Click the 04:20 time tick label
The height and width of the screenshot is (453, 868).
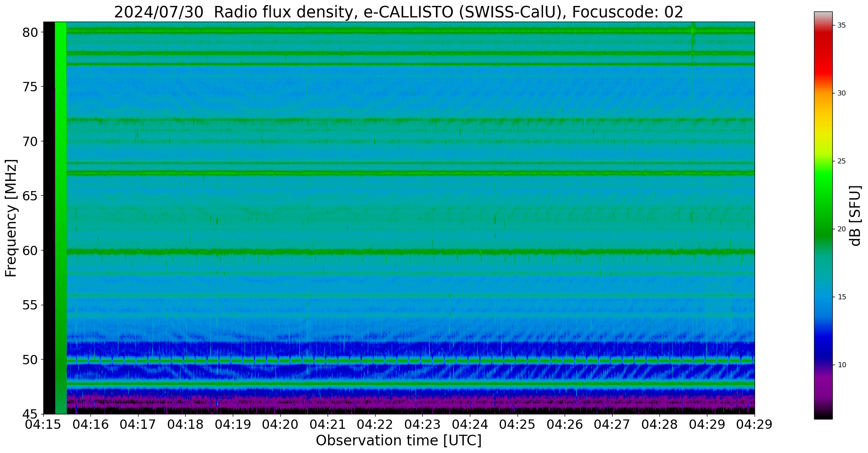[280, 425]
